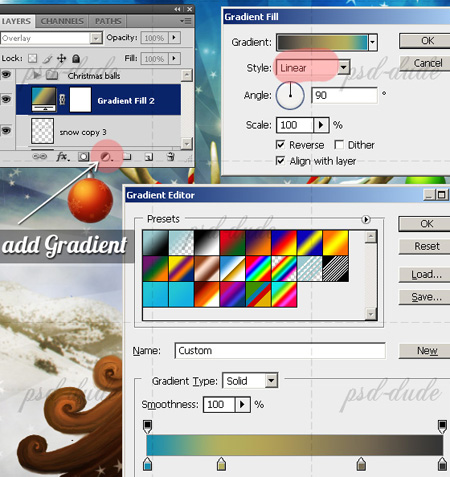Enable the Dither checkbox

click(339, 145)
